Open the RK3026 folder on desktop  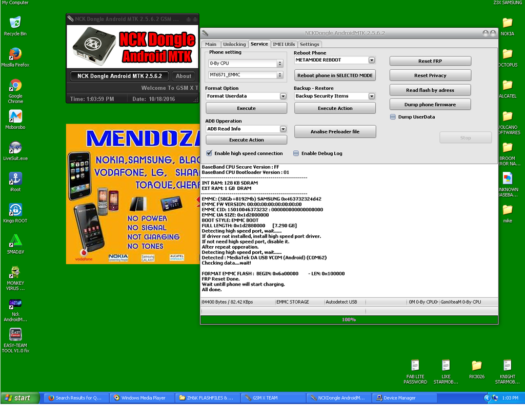point(476,366)
